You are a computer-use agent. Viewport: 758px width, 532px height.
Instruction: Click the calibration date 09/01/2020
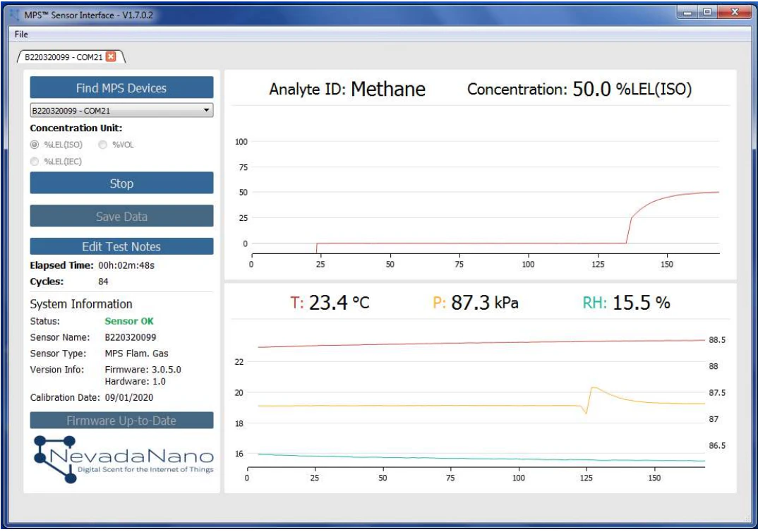pos(129,397)
